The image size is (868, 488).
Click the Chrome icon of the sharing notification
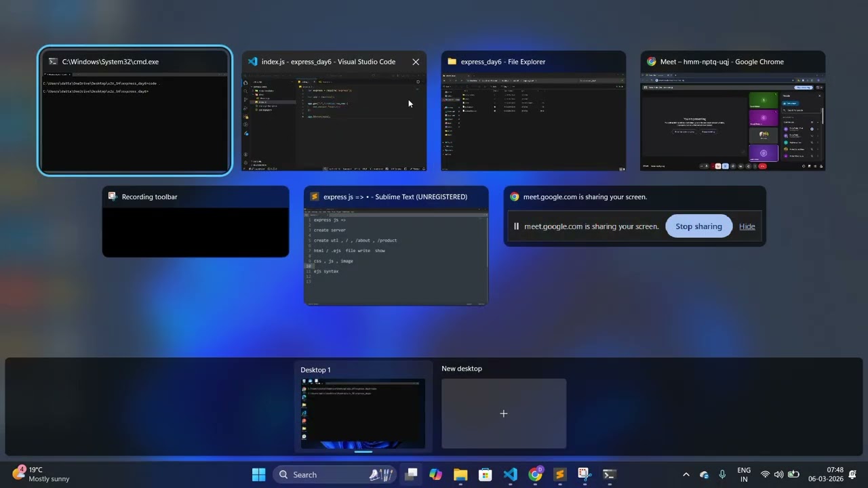514,197
